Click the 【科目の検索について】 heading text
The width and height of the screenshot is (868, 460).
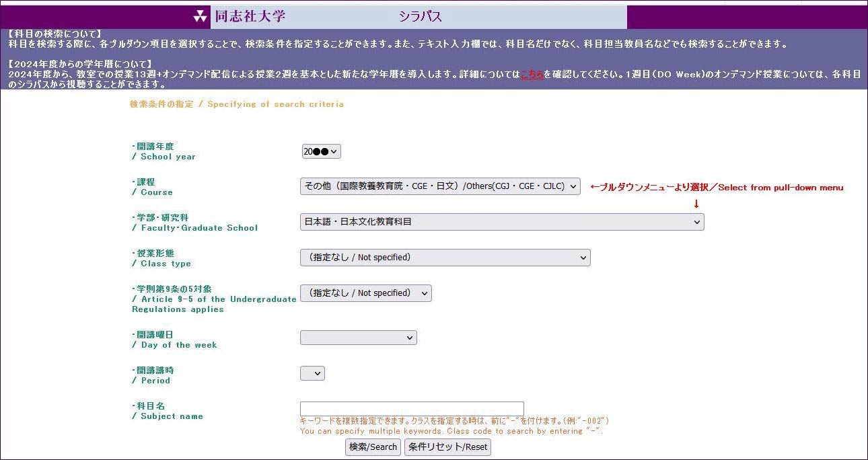click(55, 34)
